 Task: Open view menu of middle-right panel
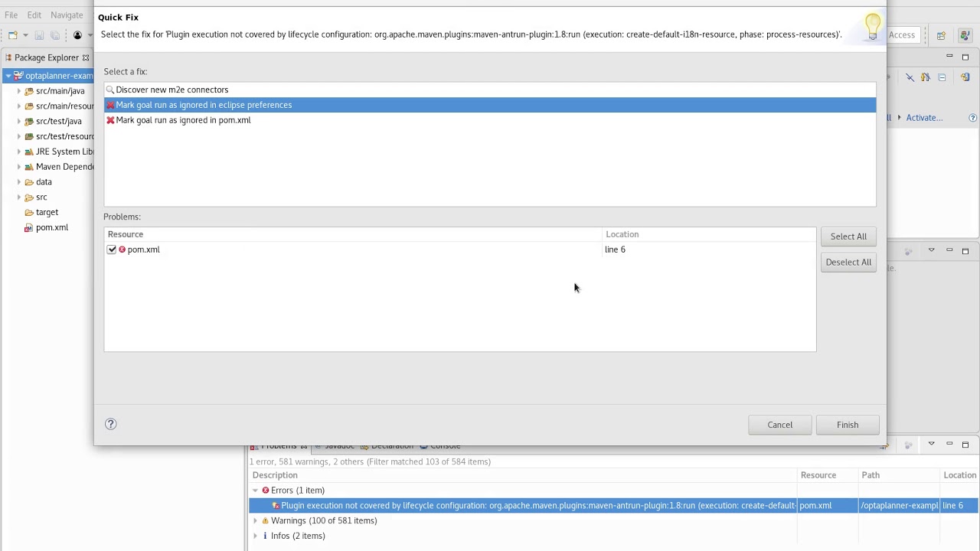931,250
